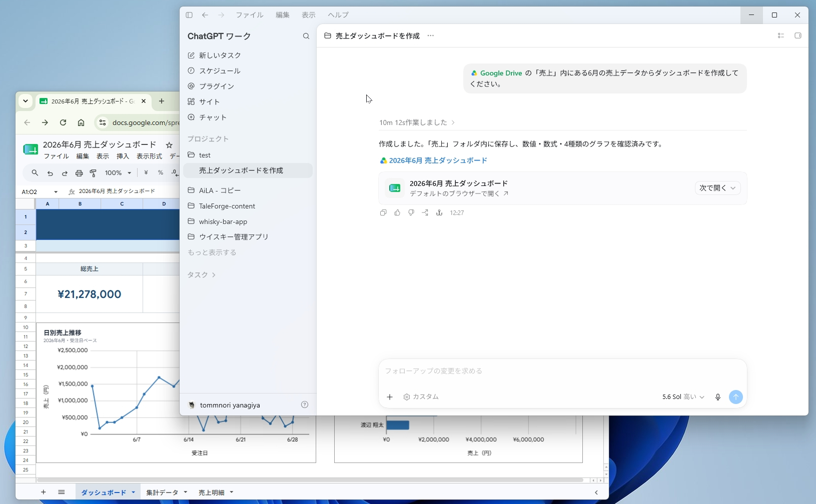Viewport: 816px width, 504px height.
Task: Open the 挿入 menu in Sheets
Action: point(123,156)
